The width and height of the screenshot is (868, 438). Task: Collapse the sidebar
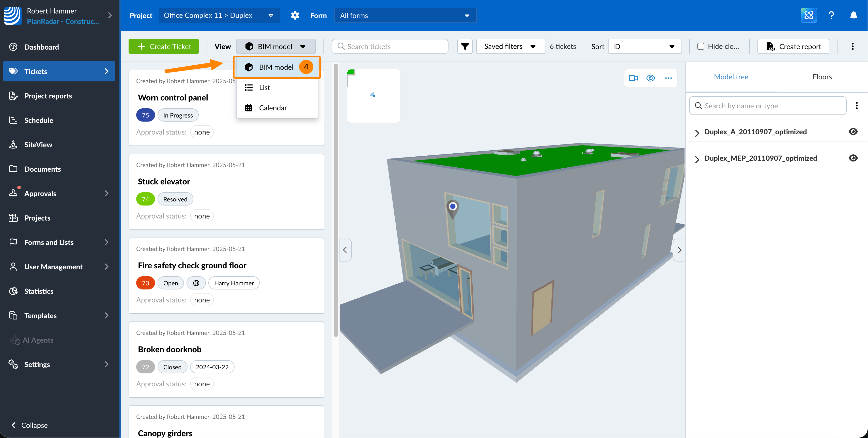pos(30,425)
